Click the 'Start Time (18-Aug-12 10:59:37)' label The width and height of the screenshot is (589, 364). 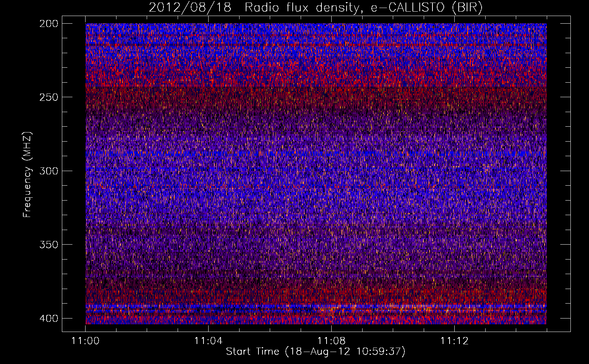click(316, 352)
